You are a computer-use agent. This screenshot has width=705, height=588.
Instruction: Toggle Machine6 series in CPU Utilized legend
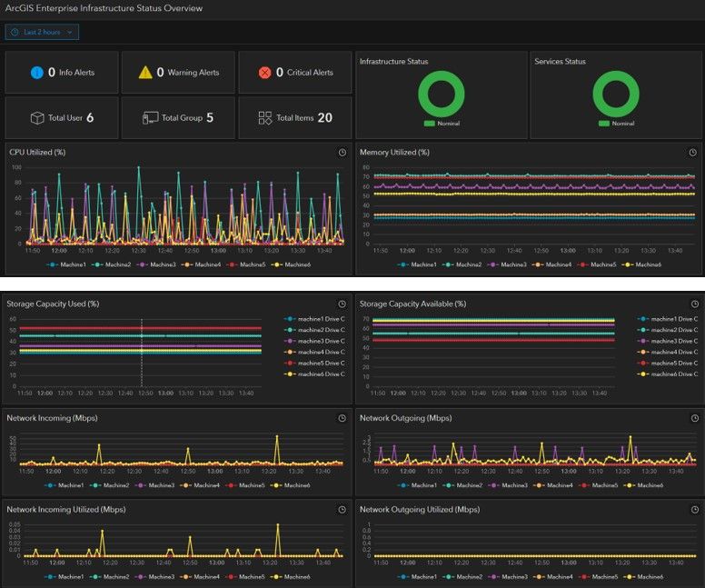pos(291,264)
